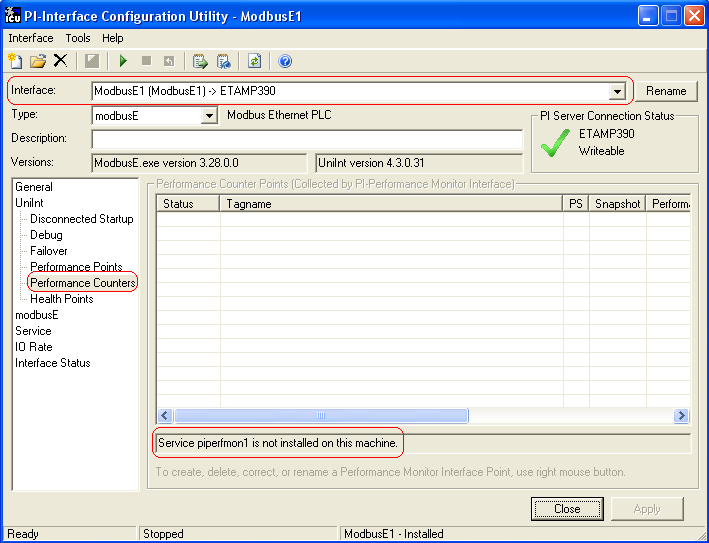Screen dimensions: 709x543
Task: Click the greyed-out save icon
Action: [x=92, y=61]
